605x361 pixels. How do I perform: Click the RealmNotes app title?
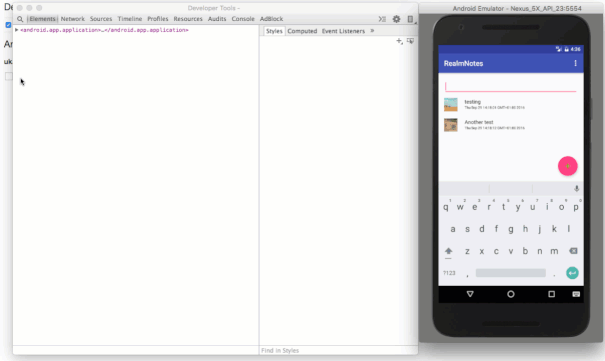pos(463,63)
